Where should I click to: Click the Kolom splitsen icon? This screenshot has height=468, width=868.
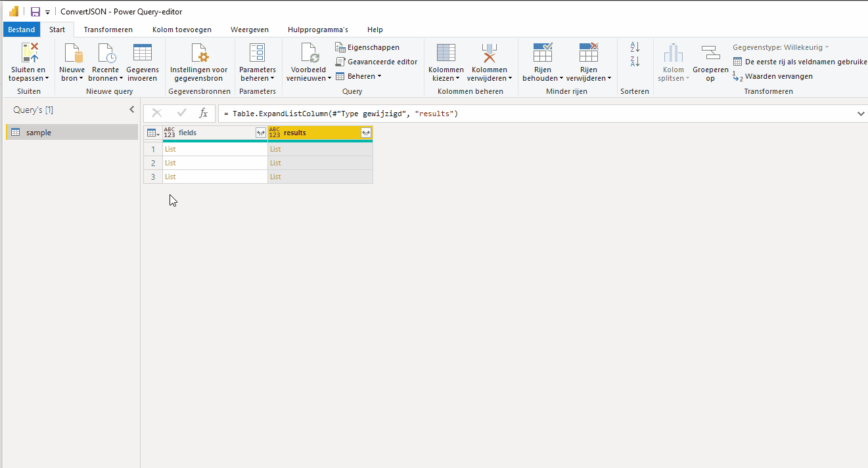(x=674, y=53)
